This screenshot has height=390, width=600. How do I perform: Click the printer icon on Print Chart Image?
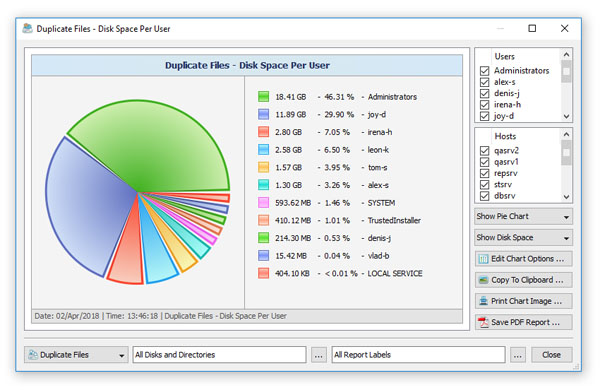coord(483,301)
